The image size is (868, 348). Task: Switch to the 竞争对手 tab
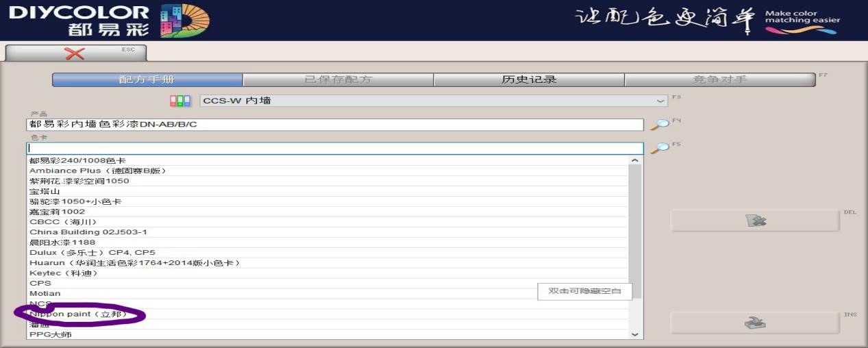click(719, 79)
